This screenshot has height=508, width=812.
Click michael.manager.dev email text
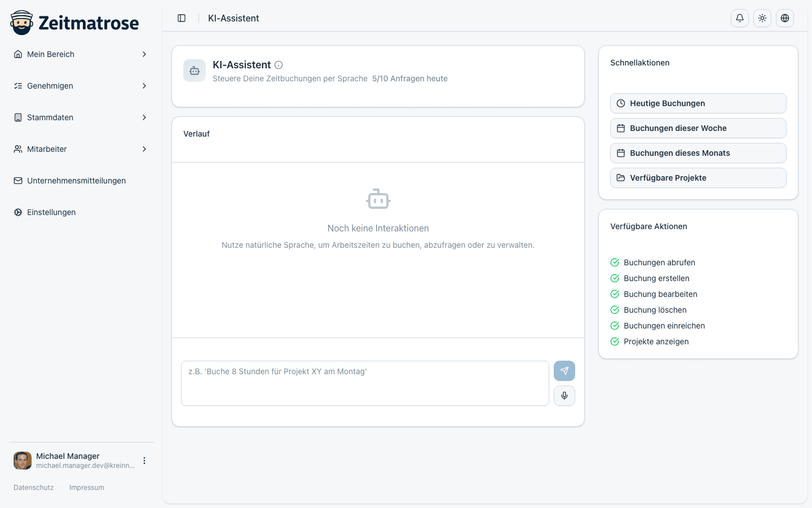(85, 466)
